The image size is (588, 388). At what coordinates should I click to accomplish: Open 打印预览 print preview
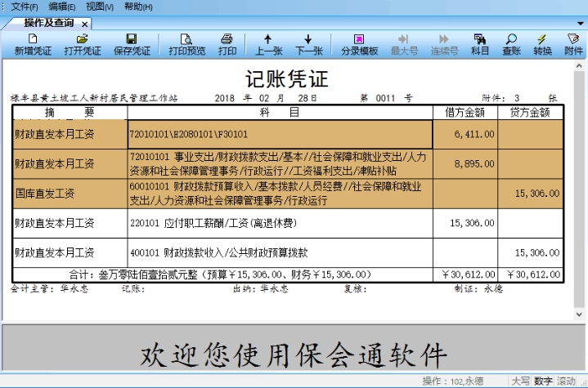[186, 44]
